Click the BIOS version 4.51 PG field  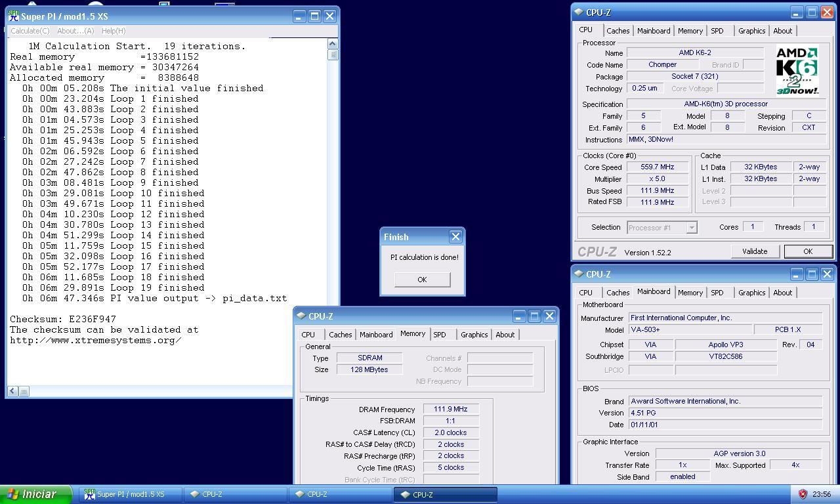coord(724,413)
